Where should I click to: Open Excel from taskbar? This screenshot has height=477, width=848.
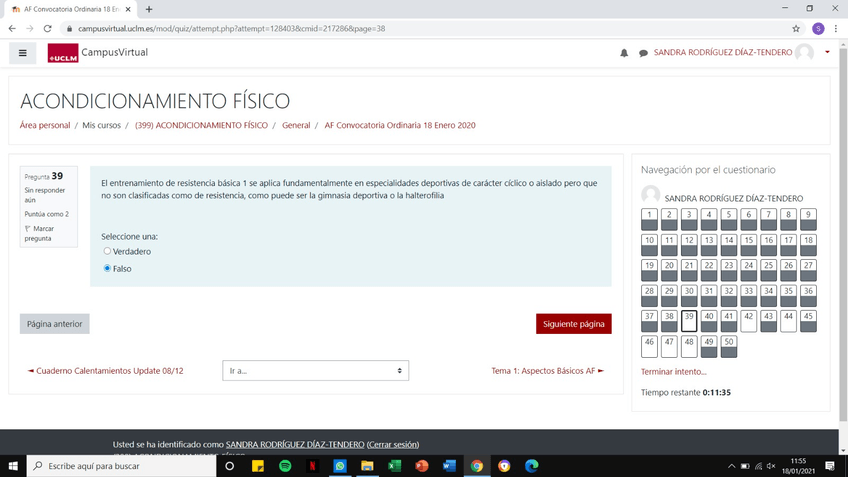point(394,466)
